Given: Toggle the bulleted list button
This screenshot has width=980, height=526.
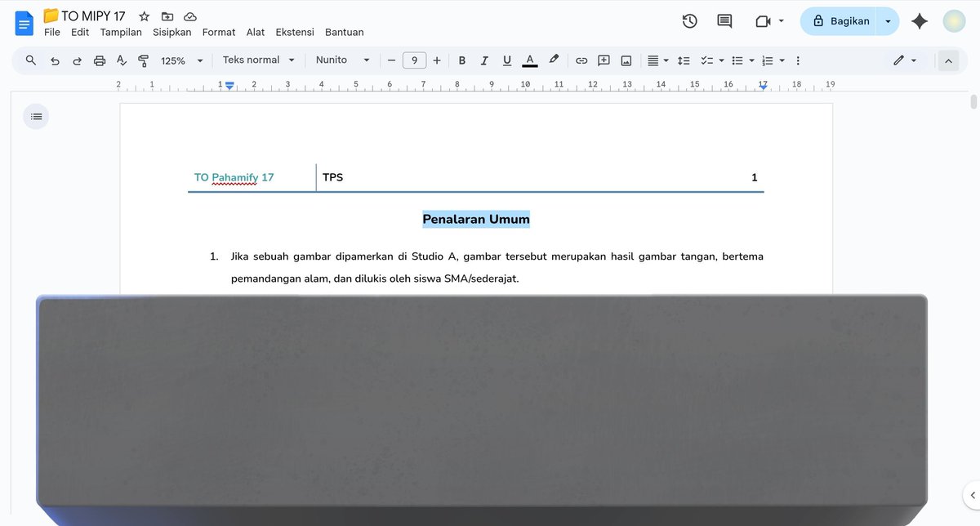Looking at the screenshot, I should [x=737, y=60].
